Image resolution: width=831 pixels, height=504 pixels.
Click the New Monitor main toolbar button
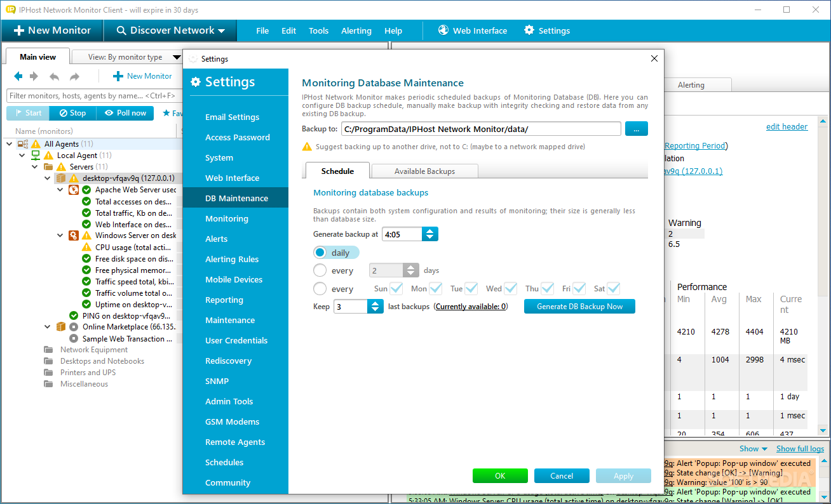tap(52, 30)
